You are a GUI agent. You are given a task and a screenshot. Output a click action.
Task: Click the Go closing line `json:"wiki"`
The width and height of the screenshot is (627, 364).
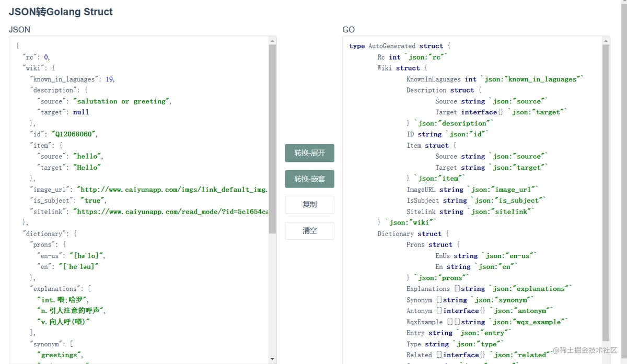408,222
